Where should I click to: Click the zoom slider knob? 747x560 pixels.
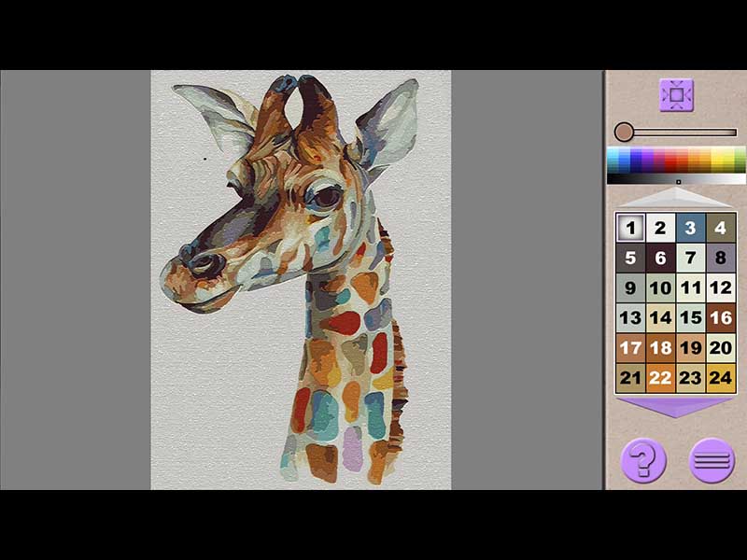pyautogui.click(x=625, y=130)
